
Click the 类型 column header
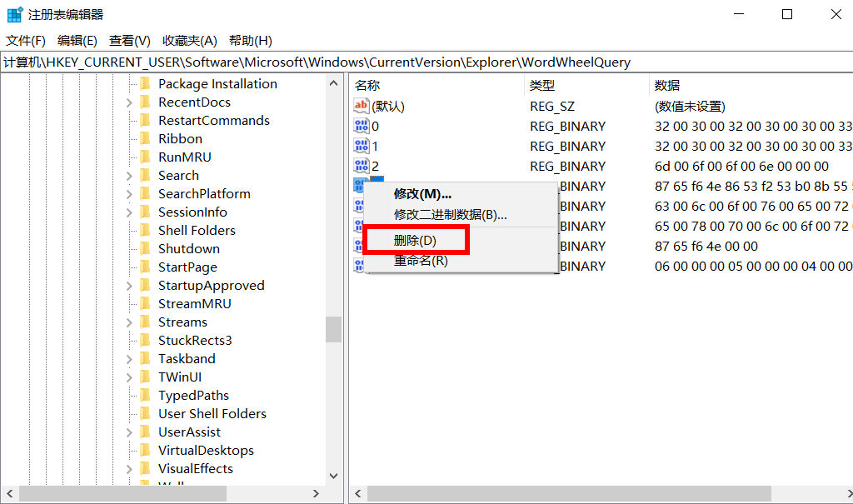pyautogui.click(x=586, y=86)
